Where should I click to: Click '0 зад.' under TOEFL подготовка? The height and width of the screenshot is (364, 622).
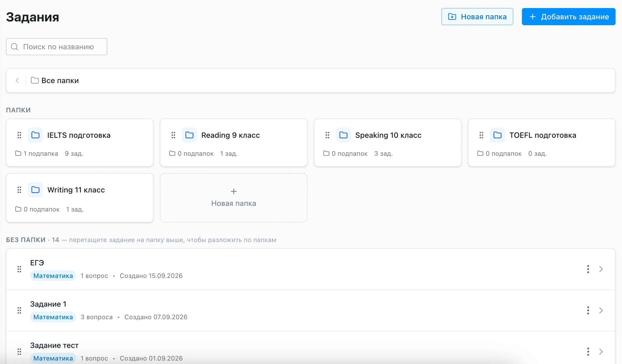537,153
